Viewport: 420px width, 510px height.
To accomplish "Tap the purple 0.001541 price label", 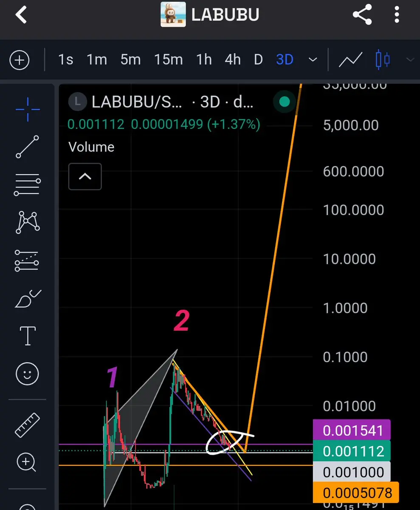I will (352, 431).
